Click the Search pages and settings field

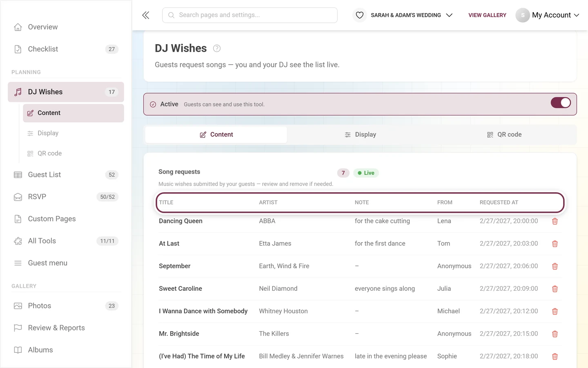pos(250,15)
